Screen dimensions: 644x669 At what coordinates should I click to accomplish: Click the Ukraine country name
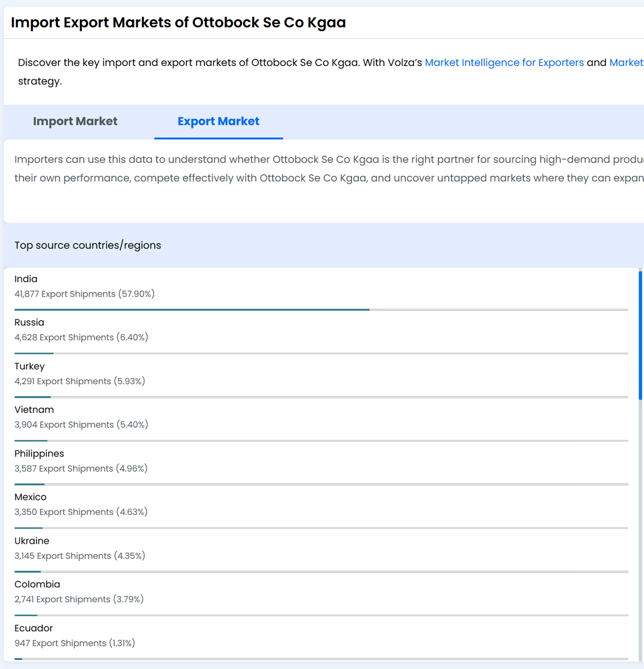tap(32, 541)
